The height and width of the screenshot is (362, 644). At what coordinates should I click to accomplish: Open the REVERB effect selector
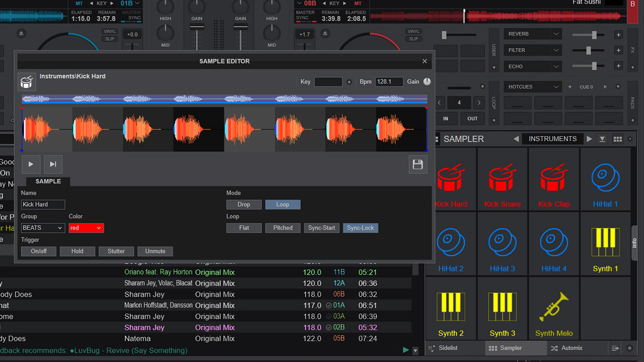(x=532, y=34)
